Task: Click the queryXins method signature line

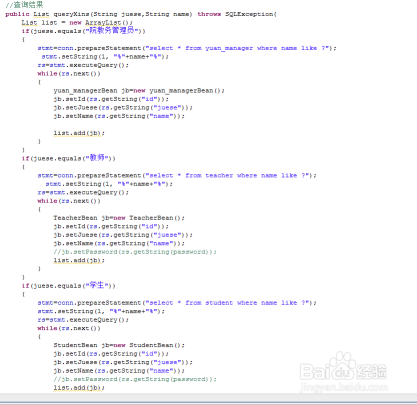Action: 141,14
